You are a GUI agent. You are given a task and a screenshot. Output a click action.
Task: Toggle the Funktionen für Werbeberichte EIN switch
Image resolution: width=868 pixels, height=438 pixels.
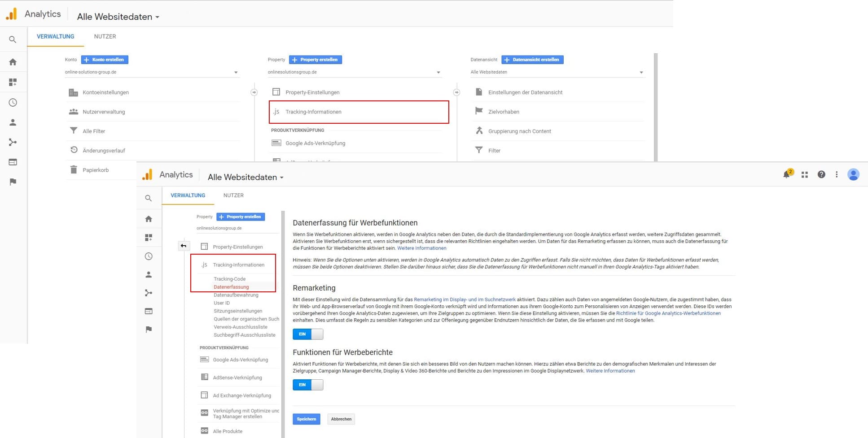click(x=308, y=385)
